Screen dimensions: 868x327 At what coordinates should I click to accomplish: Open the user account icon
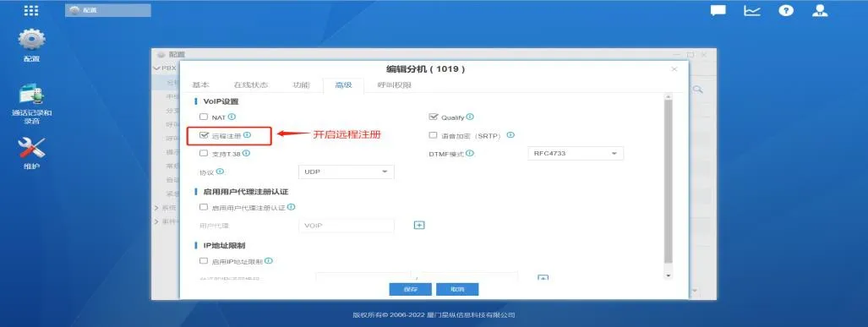[x=820, y=10]
